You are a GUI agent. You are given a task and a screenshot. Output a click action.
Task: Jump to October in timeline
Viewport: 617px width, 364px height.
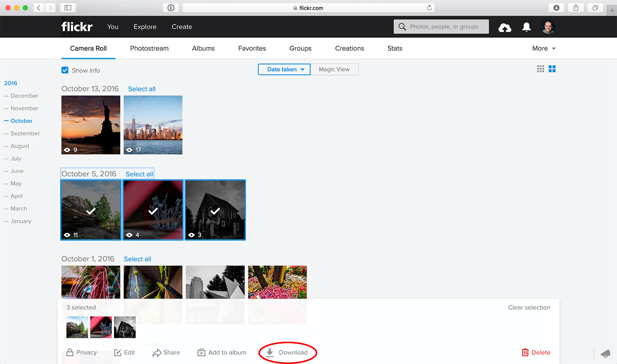pos(22,121)
